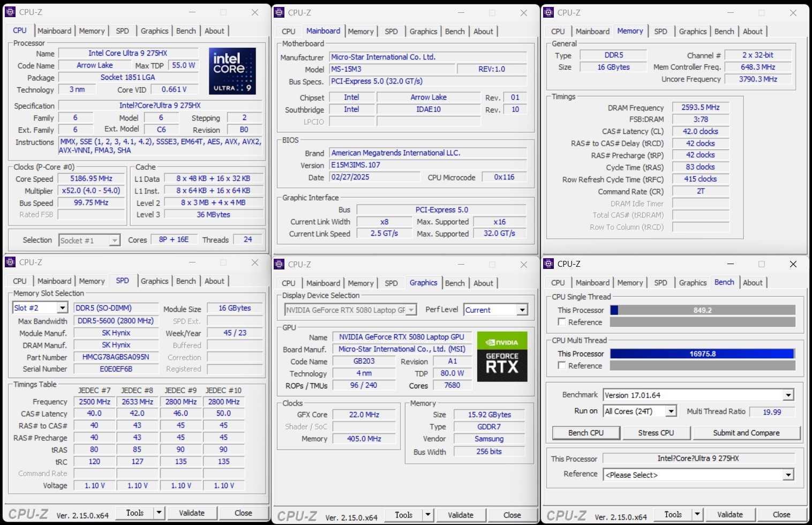Enable Reference checkbox under CPU Multi Thread

coord(561,365)
